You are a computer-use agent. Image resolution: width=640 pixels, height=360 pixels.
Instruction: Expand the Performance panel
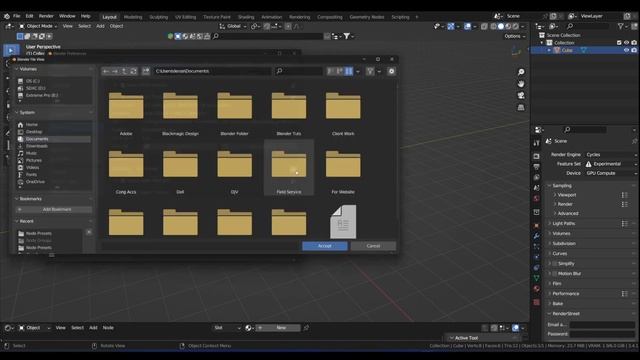tap(565, 294)
